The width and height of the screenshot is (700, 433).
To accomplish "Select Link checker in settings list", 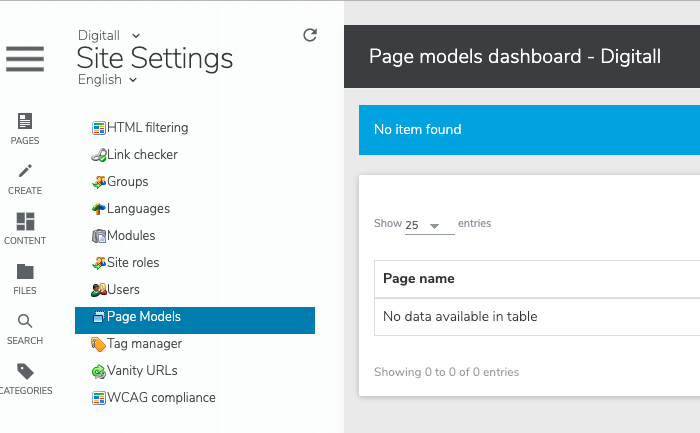I will 142,154.
